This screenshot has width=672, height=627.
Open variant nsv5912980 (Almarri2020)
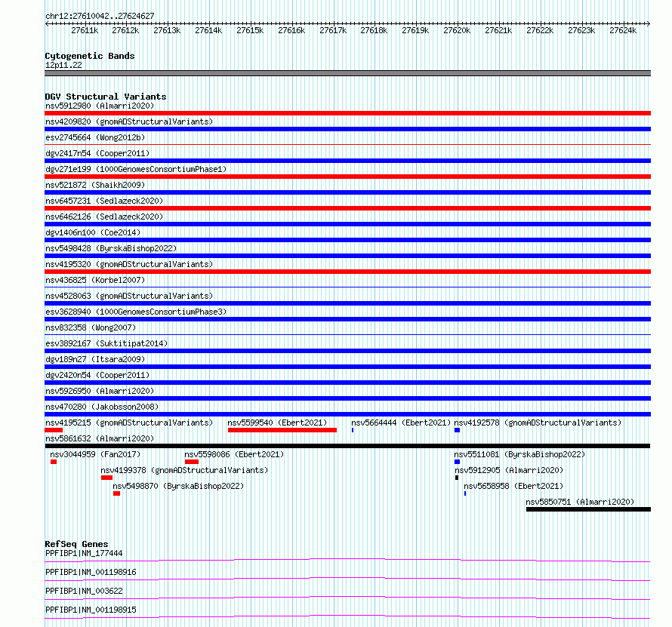click(100, 106)
